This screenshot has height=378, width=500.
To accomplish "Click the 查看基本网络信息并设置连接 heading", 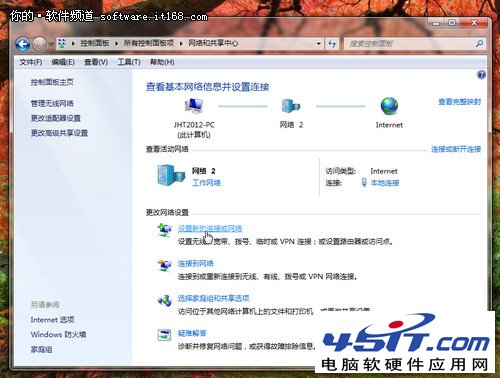I will point(207,87).
